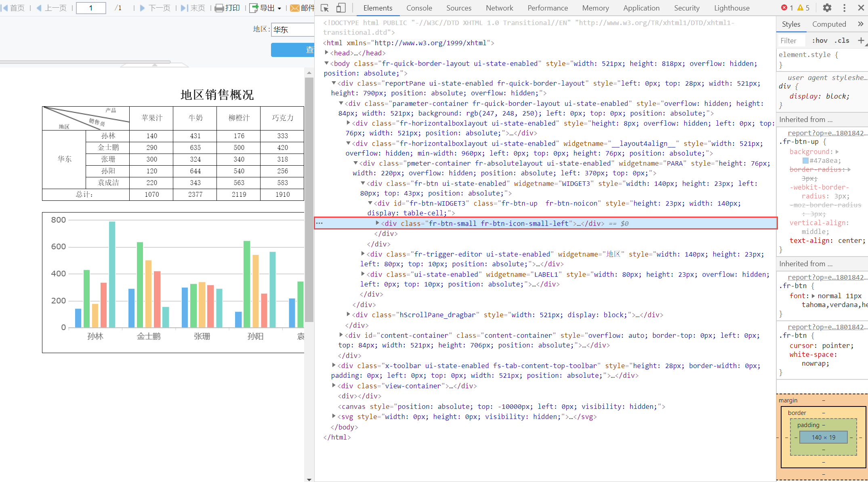The image size is (868, 482).
Task: Open the Computed styles tab
Action: tap(829, 24)
